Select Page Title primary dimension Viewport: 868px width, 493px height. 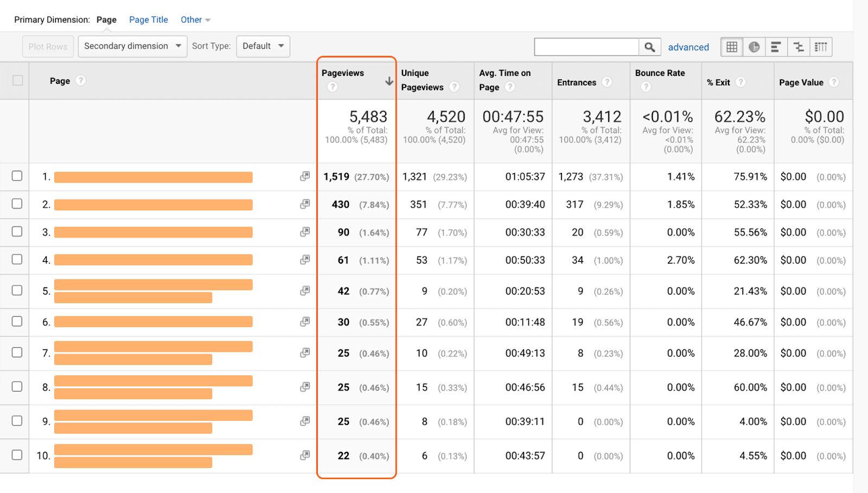148,20
